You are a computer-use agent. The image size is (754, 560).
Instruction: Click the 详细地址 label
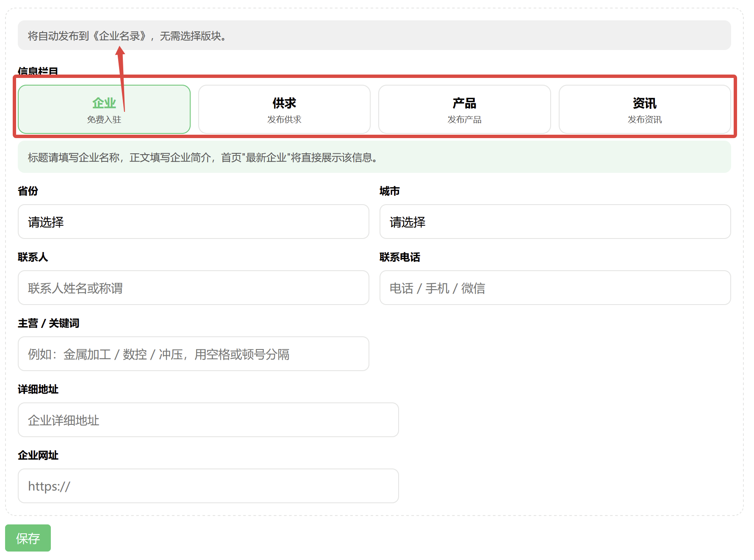point(38,389)
